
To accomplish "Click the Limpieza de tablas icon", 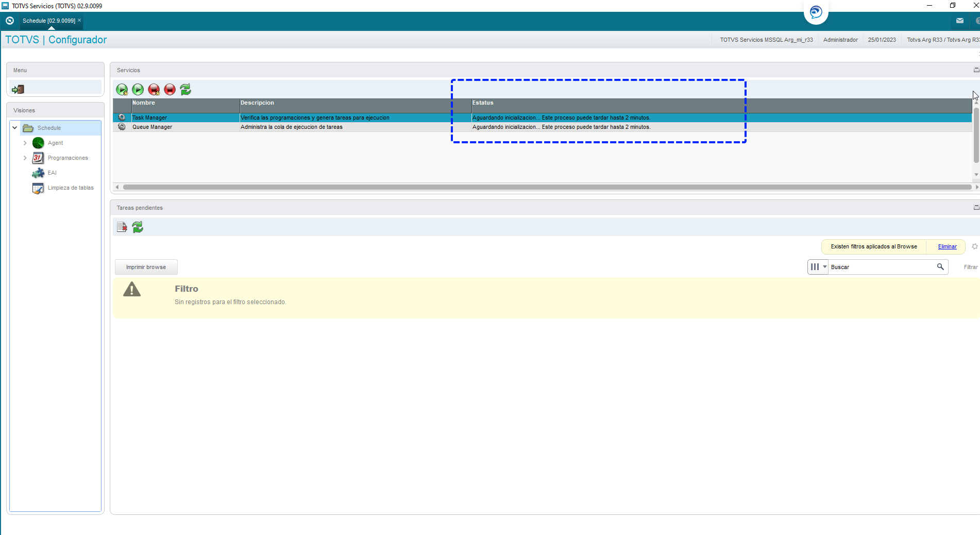I will point(38,188).
